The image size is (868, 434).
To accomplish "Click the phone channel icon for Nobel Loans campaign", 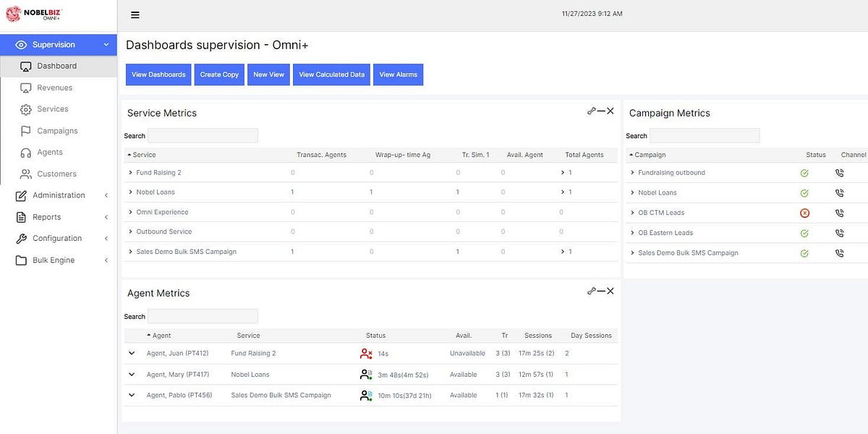I will click(x=839, y=192).
